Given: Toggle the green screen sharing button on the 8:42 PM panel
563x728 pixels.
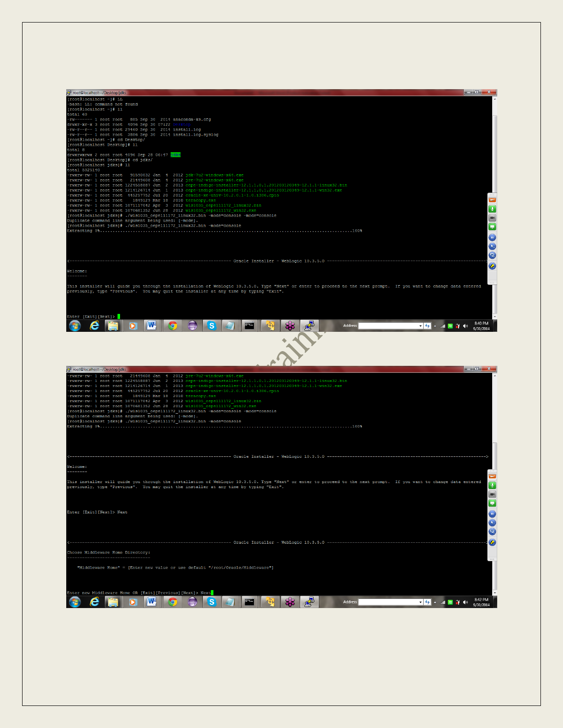Looking at the screenshot, I should pos(492,503).
